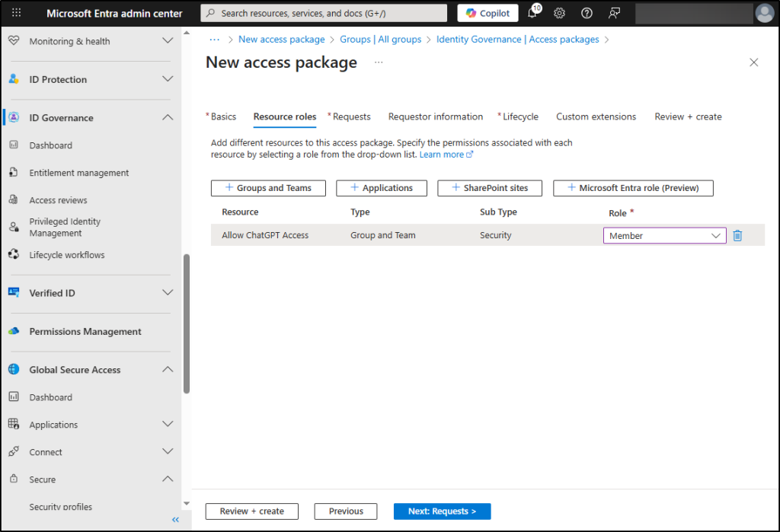
Task: Click the feedback icon in header
Action: coord(615,13)
